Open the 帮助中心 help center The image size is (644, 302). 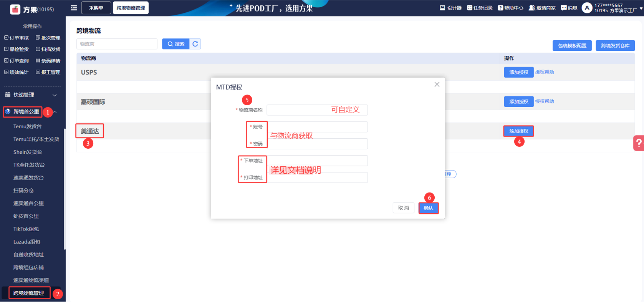510,8
